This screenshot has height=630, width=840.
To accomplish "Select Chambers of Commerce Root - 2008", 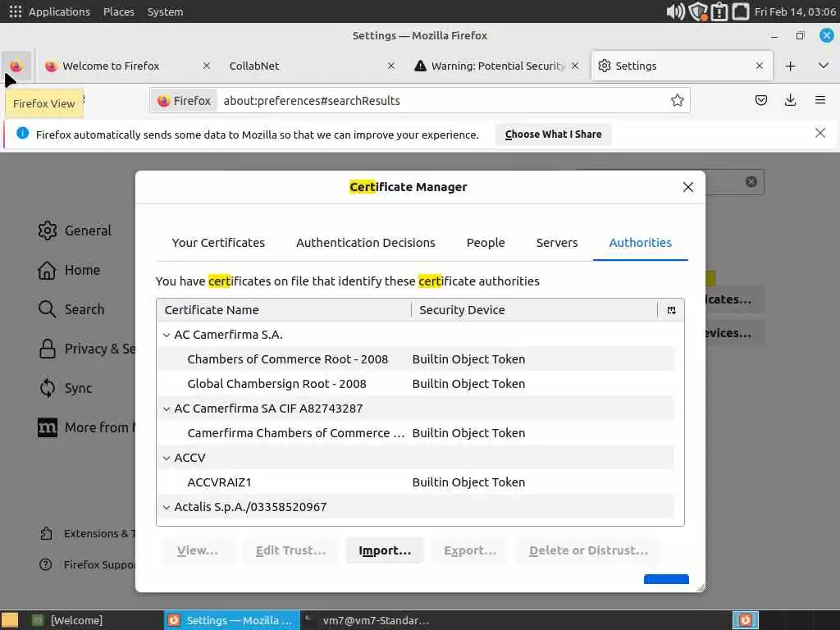I will (415, 359).
